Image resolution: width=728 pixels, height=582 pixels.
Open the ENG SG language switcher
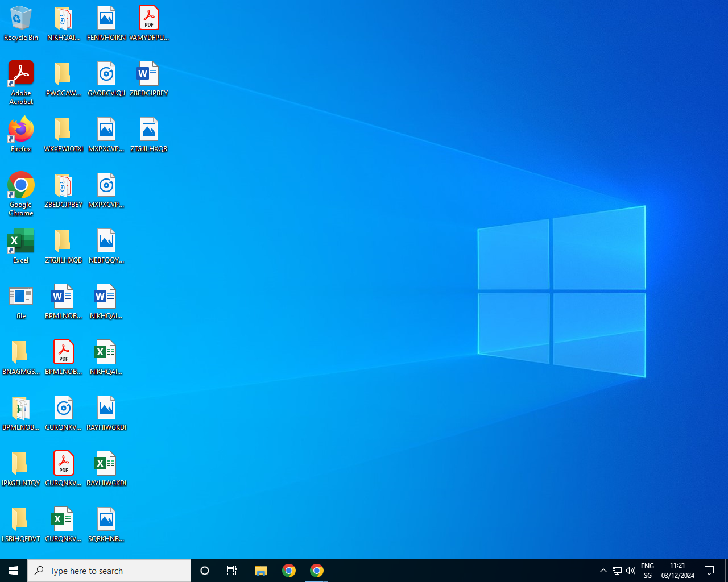tap(647, 571)
